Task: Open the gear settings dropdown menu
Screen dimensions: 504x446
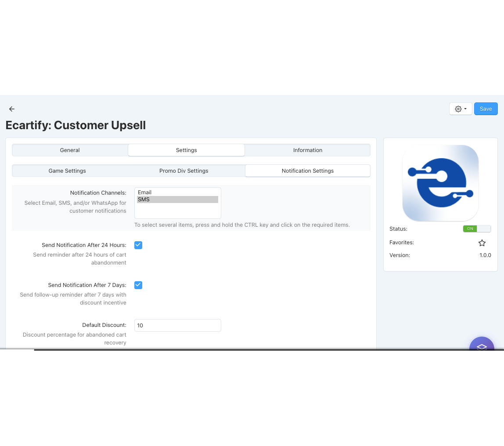Action: click(x=461, y=109)
